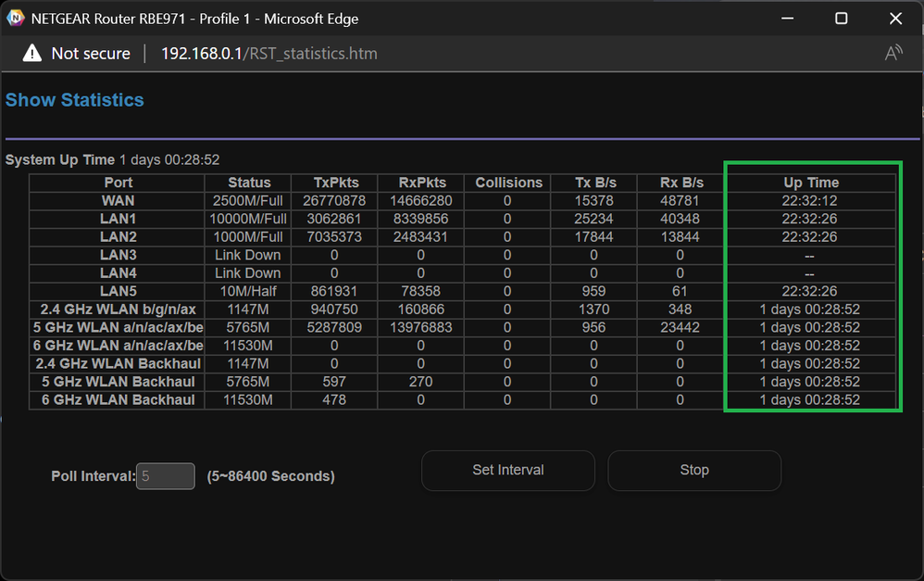Image resolution: width=924 pixels, height=581 pixels.
Task: Click the NETGEAR favicon in the title bar
Action: (16, 19)
